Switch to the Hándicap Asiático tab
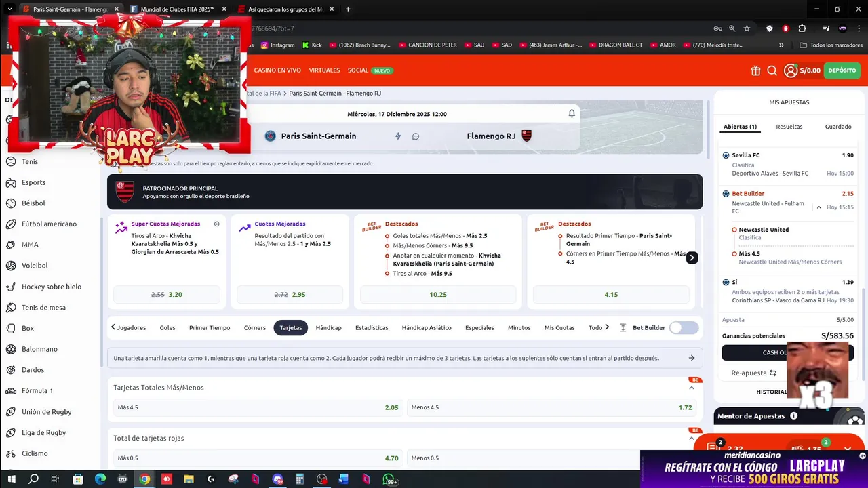 (x=427, y=328)
